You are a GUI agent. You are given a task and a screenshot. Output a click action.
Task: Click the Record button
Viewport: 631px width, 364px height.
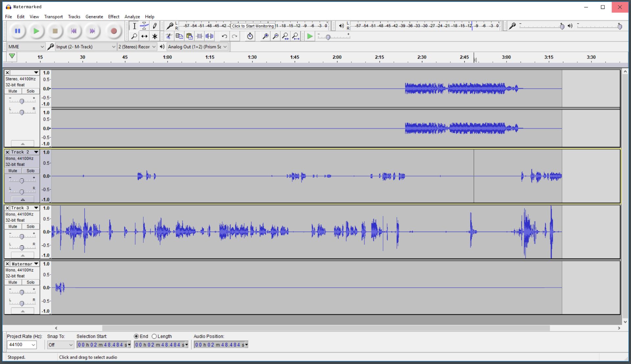114,31
